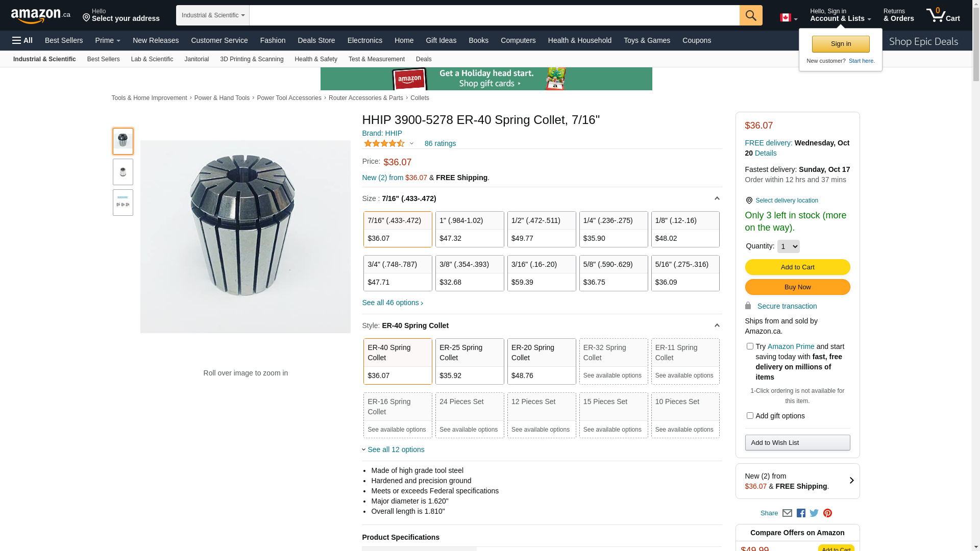Viewport: 980px width, 551px height.
Task: Open Lab & Scientific subcategory tab
Action: [152, 59]
